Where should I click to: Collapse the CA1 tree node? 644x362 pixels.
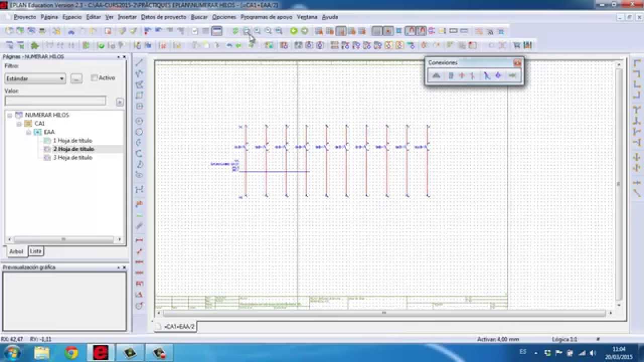(19, 124)
